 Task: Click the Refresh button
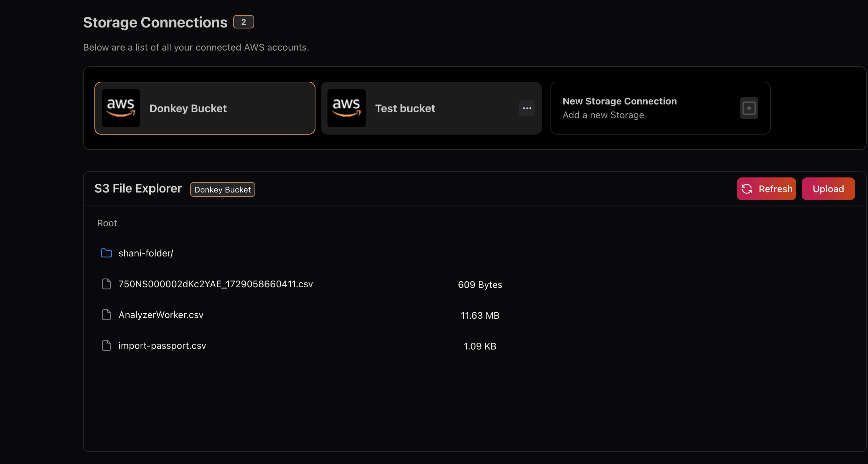click(766, 189)
